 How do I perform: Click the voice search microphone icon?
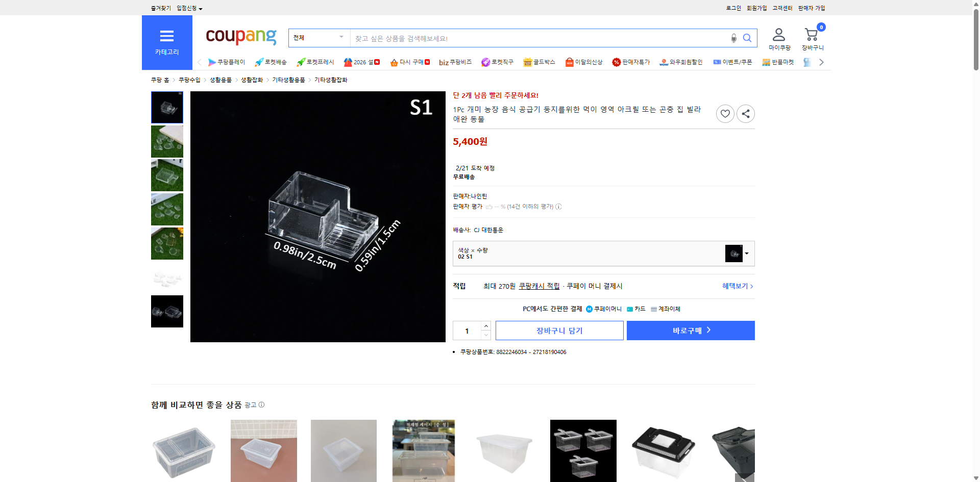point(733,38)
